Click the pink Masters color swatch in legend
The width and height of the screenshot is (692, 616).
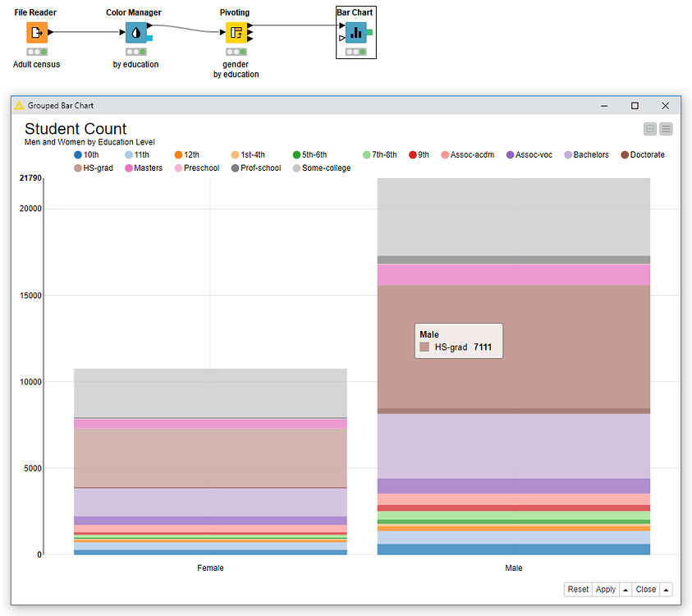(x=129, y=168)
